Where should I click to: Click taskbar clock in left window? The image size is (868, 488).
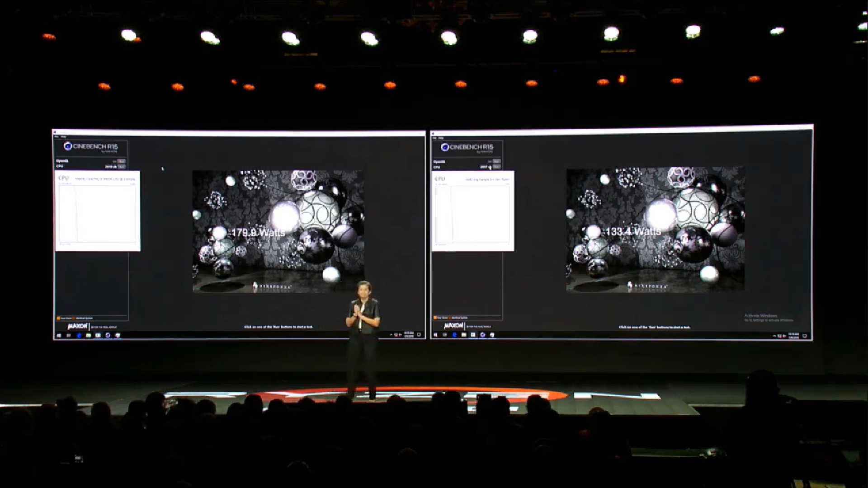pos(409,335)
